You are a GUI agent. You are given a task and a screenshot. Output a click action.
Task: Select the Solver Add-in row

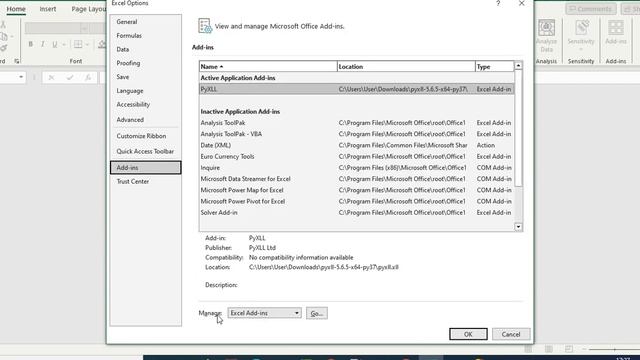[x=356, y=212]
